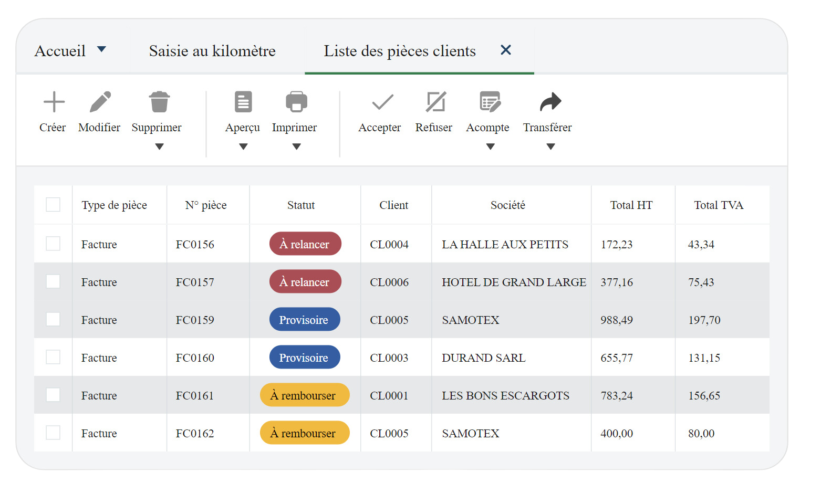Click the Aperçu document icon
This screenshot has height=504, width=821.
pyautogui.click(x=243, y=102)
